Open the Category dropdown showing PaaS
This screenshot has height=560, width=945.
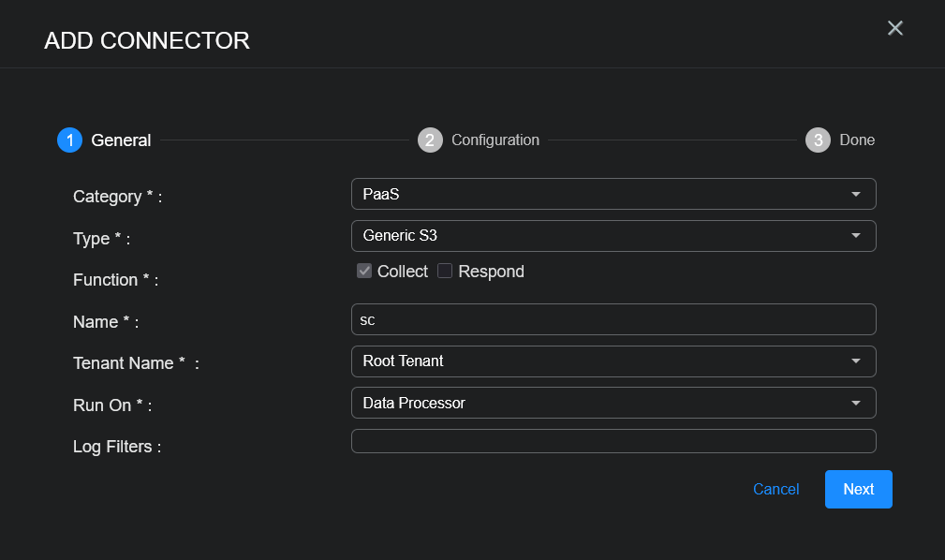click(x=599, y=195)
